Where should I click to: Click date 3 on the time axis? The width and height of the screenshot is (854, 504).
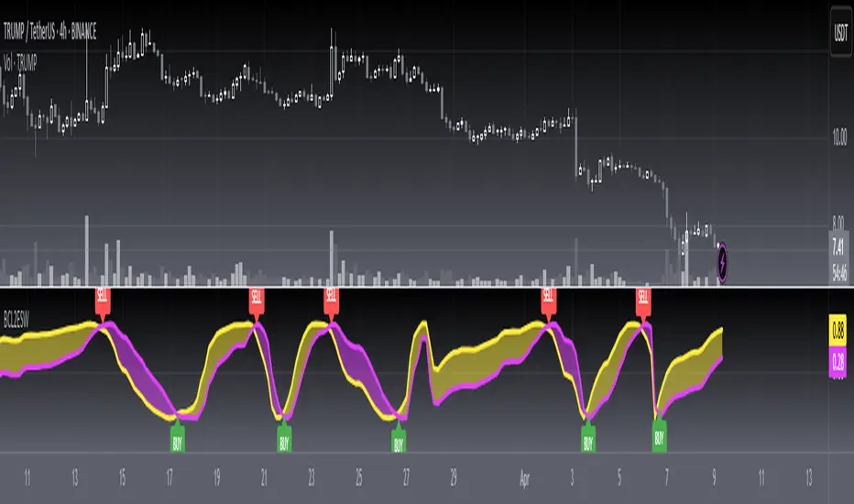tap(572, 477)
